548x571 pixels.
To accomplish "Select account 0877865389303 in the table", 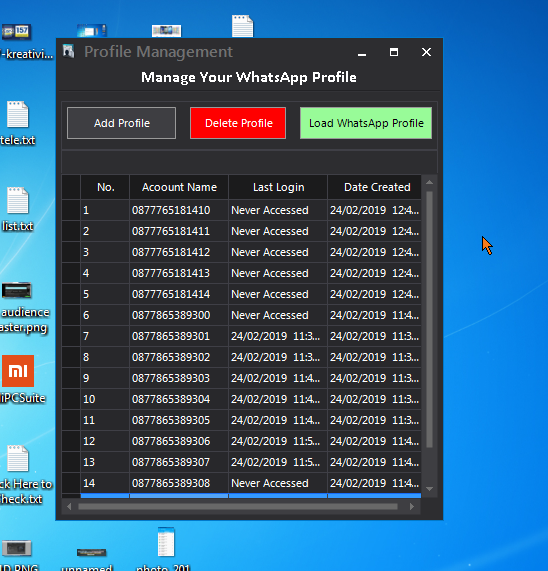I will coord(179,378).
